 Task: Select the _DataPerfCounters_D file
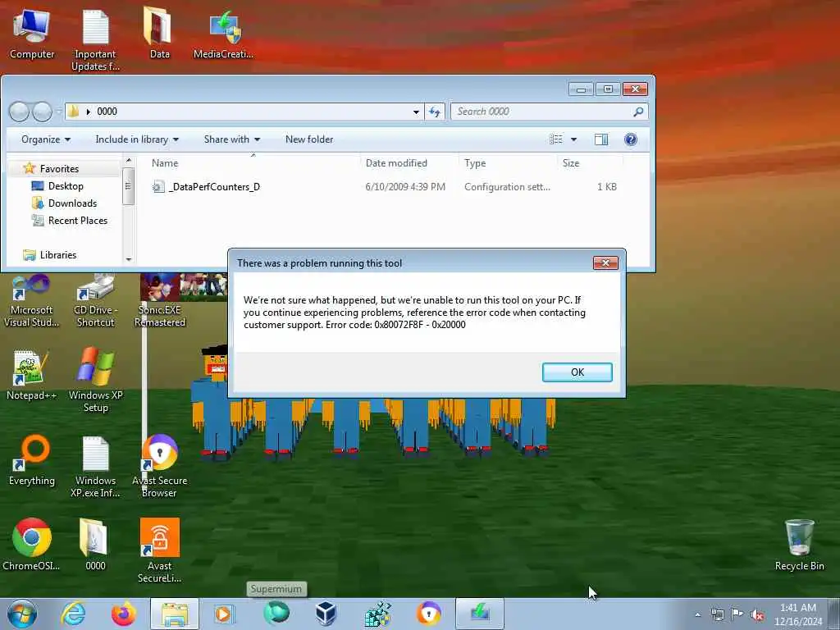click(214, 187)
